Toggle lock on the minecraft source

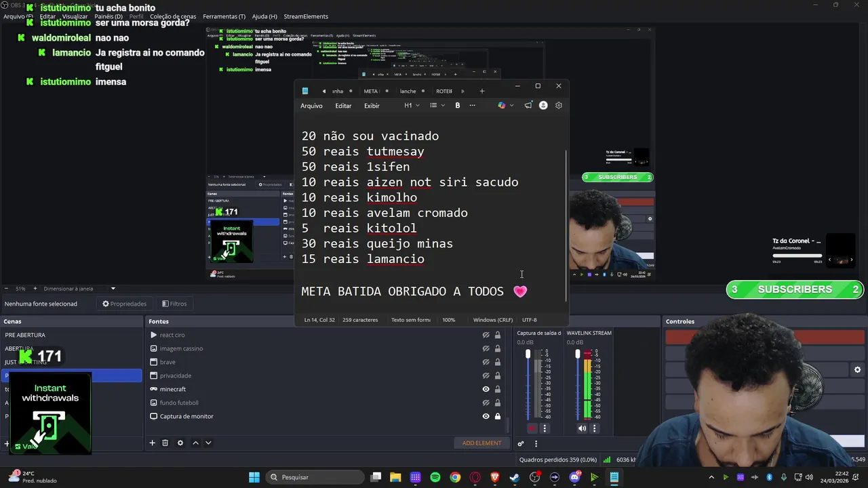498,389
